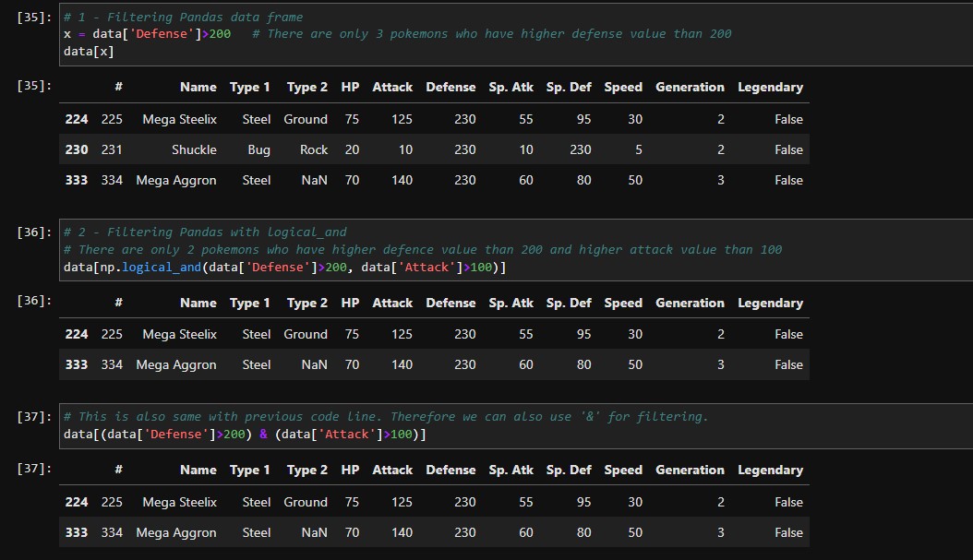The width and height of the screenshot is (973, 560).
Task: Click 'NaN' cell in output 35 table
Action: pyautogui.click(x=314, y=181)
